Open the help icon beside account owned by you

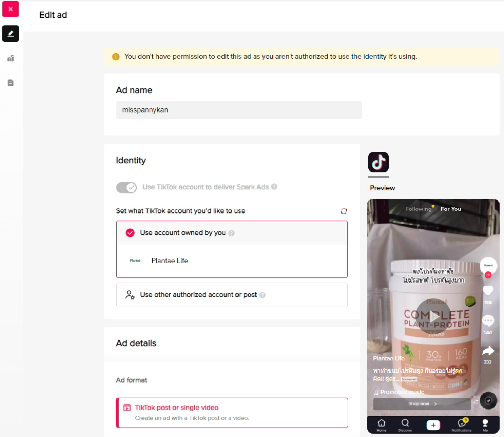[x=231, y=233]
